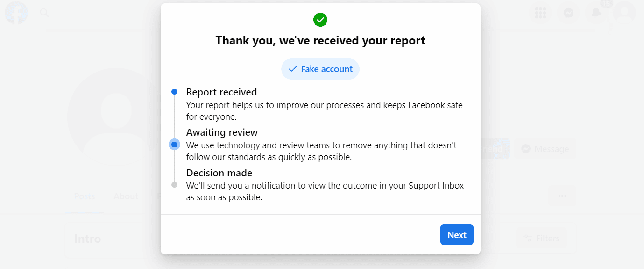Click the Awaiting review step marker
The height and width of the screenshot is (269, 644).
[x=174, y=145]
